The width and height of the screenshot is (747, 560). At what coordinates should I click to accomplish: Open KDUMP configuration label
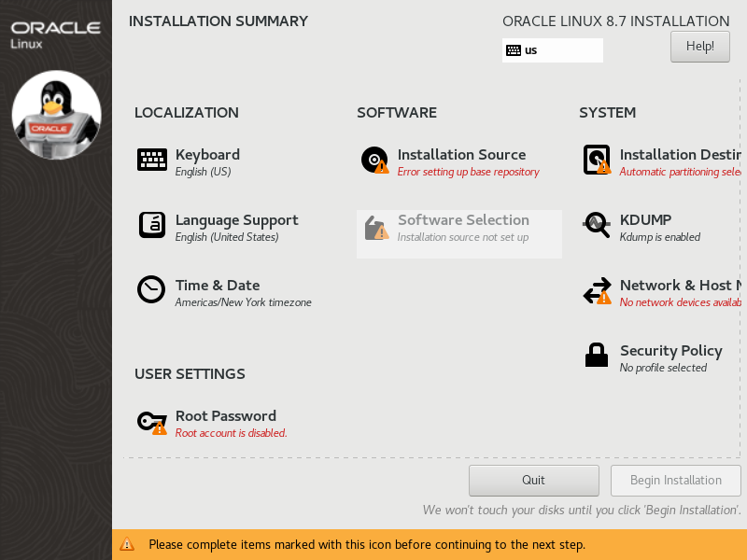coord(645,219)
